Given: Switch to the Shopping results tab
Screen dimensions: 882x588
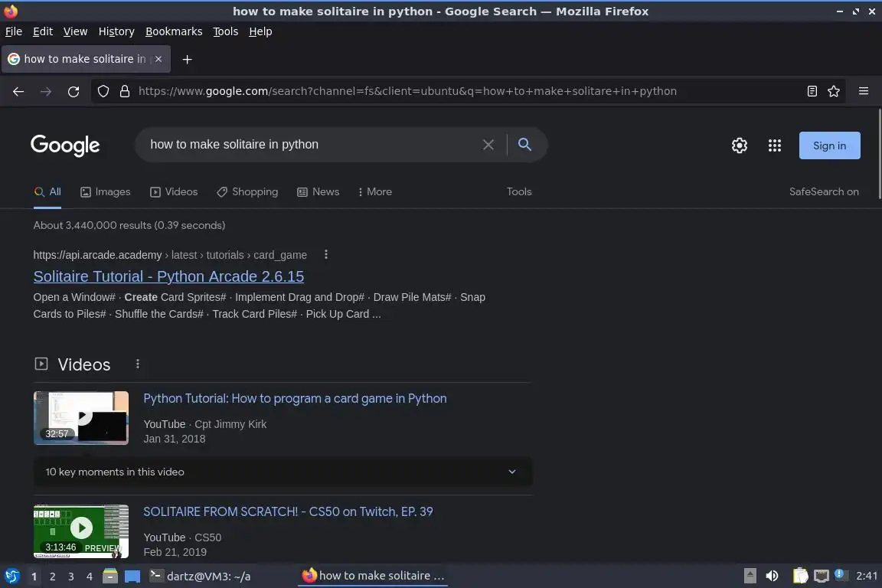Looking at the screenshot, I should point(247,192).
